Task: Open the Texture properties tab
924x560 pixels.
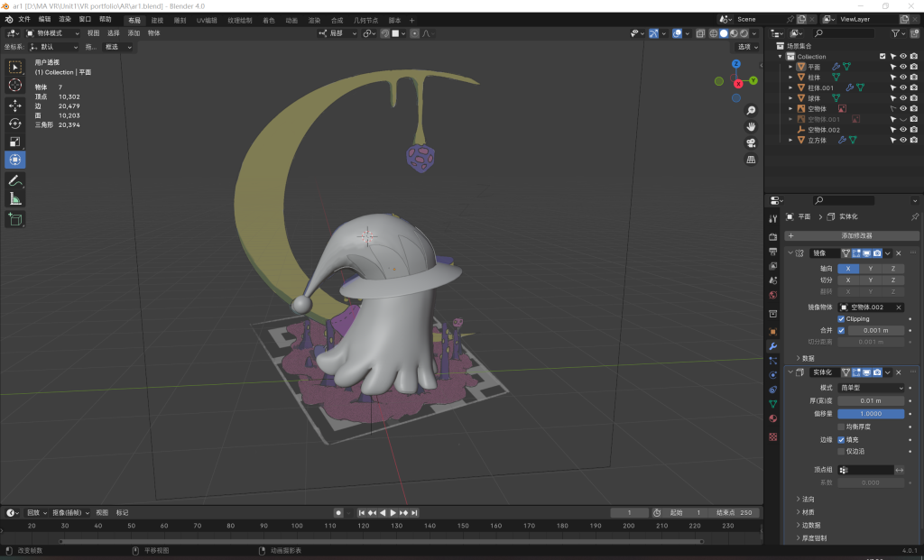Action: click(x=773, y=437)
